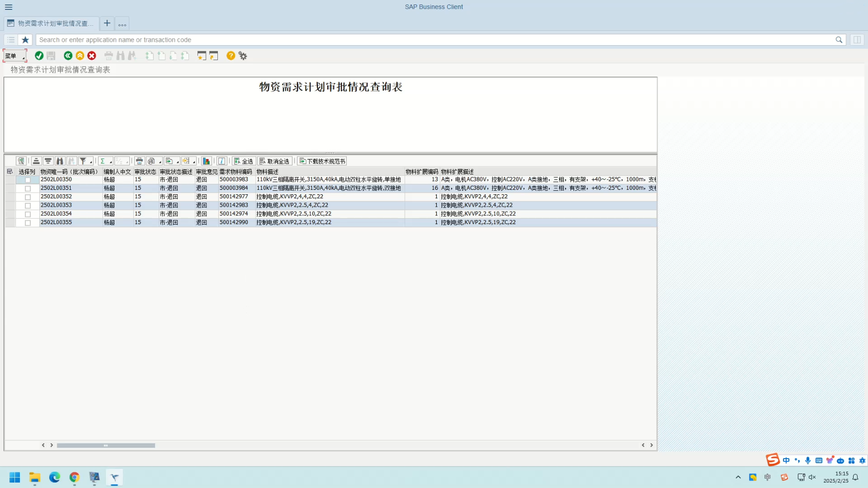Click the green Back arrow icon
The width and height of the screenshot is (868, 488).
pos(68,56)
